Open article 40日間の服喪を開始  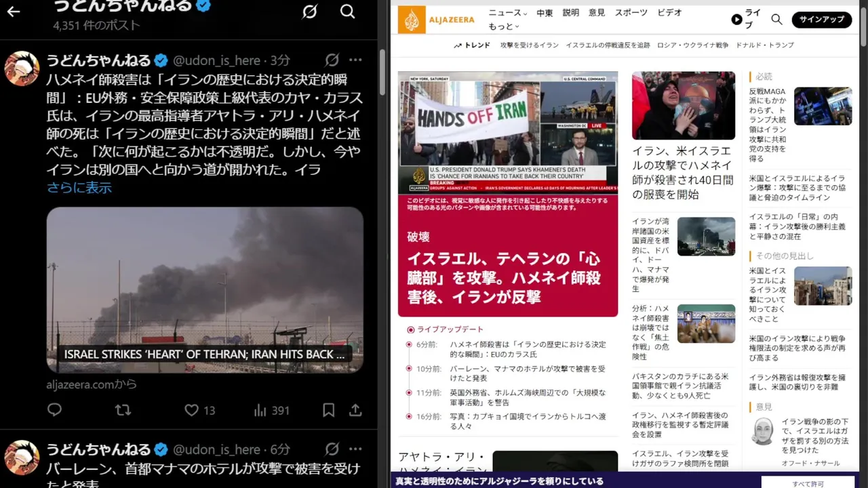click(x=683, y=173)
